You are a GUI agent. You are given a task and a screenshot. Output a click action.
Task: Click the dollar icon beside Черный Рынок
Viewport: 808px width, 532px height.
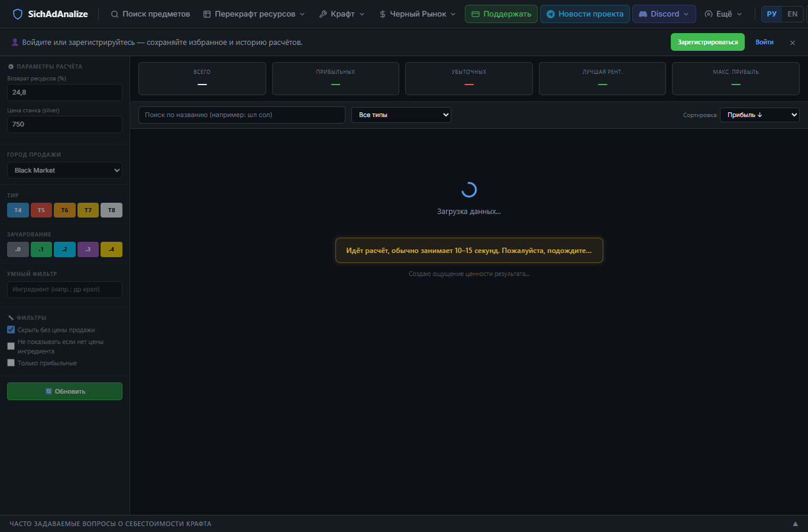383,14
